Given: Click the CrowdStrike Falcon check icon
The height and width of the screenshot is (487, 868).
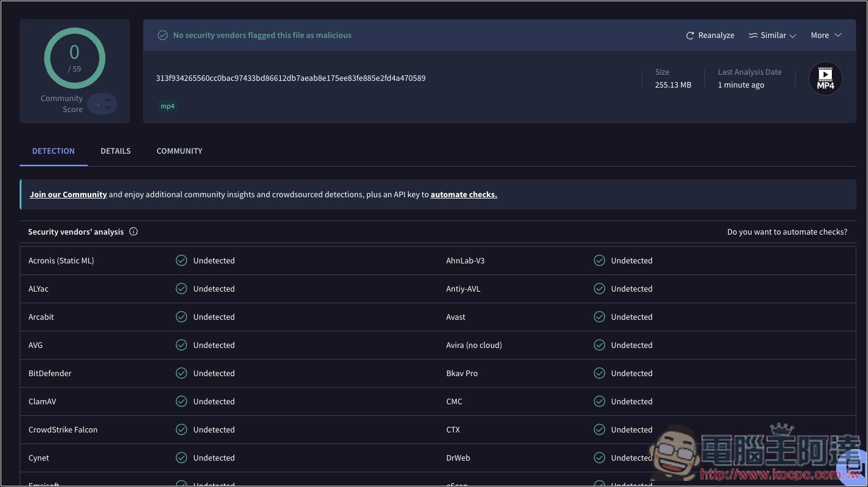Looking at the screenshot, I should (181, 429).
